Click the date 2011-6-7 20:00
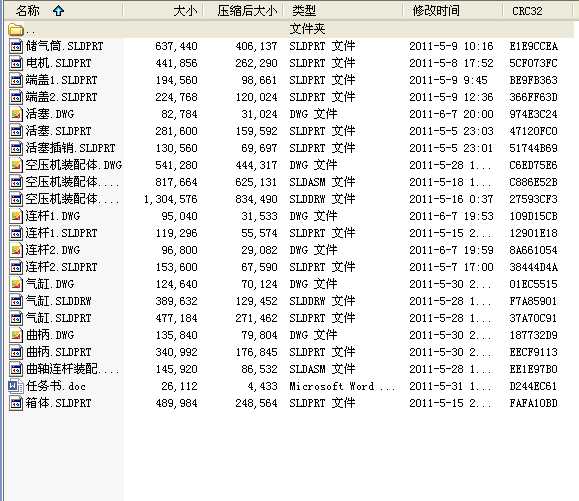Viewport: 579px width, 501px height. pos(451,114)
